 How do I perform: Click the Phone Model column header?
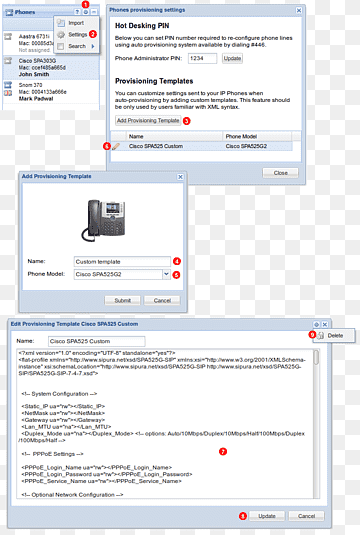coord(258,136)
